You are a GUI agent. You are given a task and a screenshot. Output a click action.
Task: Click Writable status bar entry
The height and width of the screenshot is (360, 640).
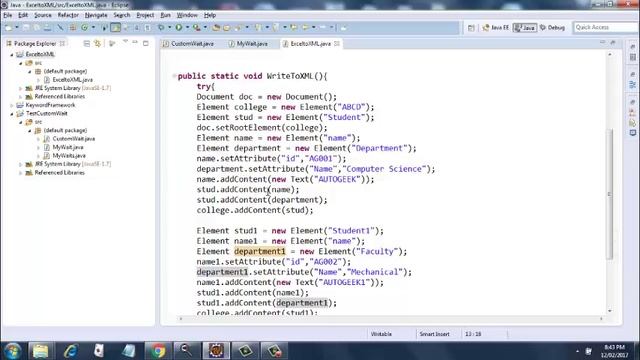pyautogui.click(x=381, y=334)
